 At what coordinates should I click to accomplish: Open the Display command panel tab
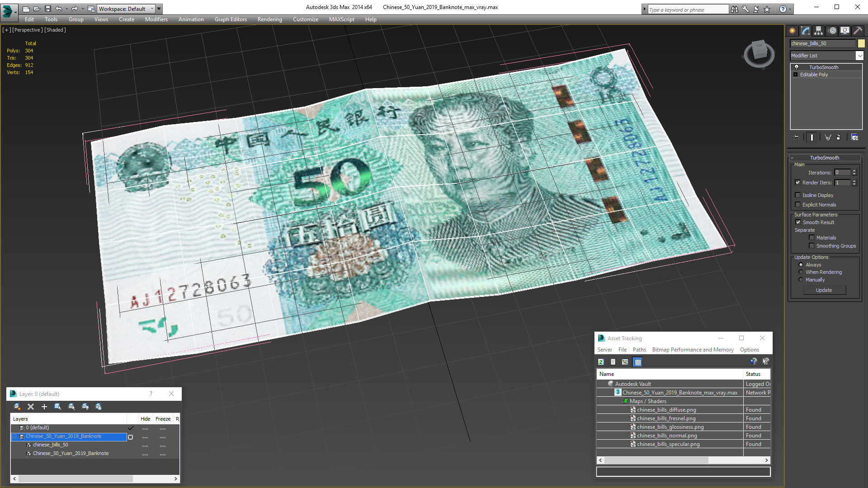click(x=845, y=31)
